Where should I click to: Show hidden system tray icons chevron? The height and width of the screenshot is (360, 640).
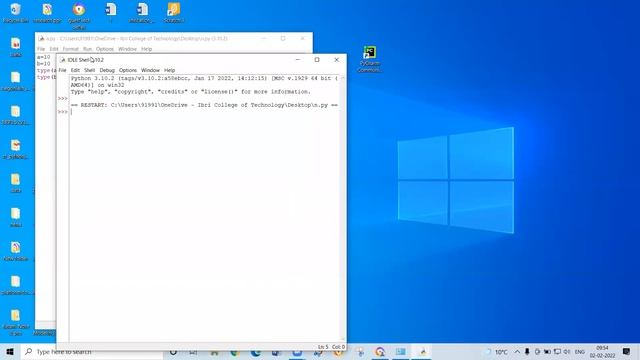click(517, 351)
